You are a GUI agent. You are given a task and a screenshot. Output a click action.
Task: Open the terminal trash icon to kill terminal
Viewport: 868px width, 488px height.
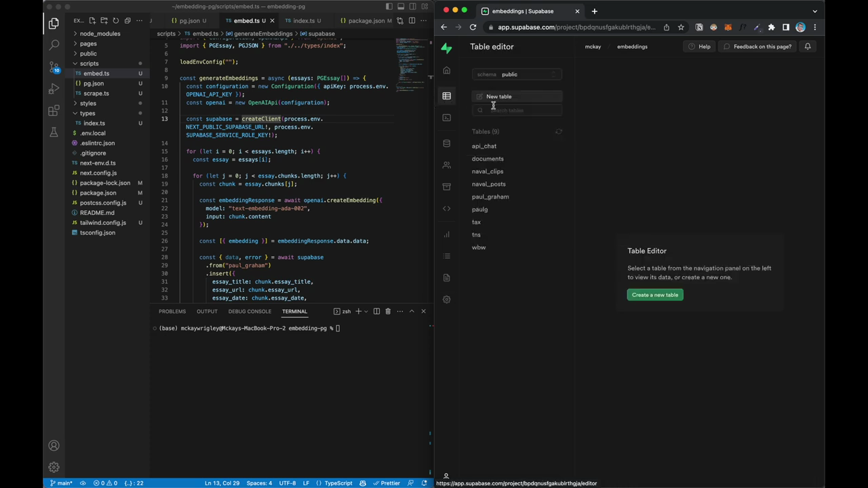tap(388, 311)
